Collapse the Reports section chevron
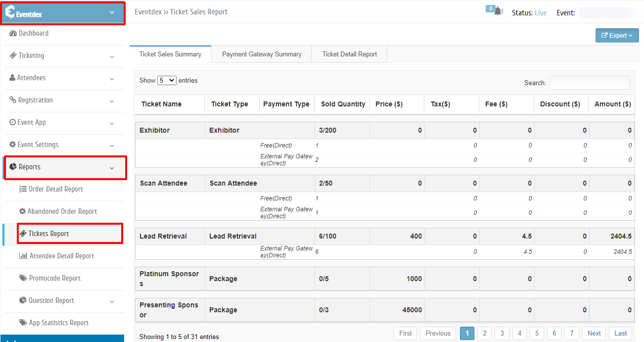Screen dimensions: 644x342 (x=112, y=167)
